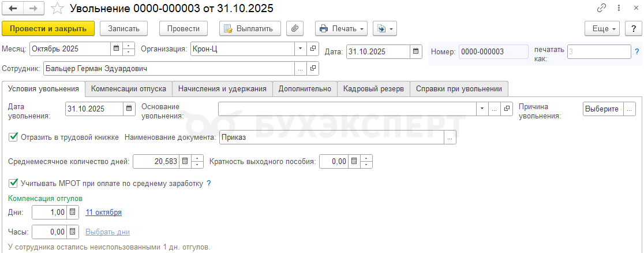Open calculator for Часы field
This screenshot has height=253, width=644.
point(72,232)
